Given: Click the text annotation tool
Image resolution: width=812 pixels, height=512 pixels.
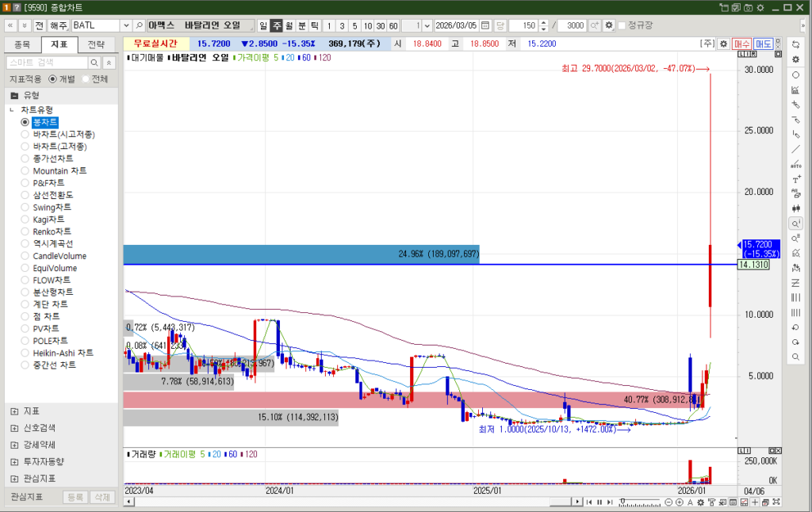Looking at the screenshot, I should (x=795, y=179).
